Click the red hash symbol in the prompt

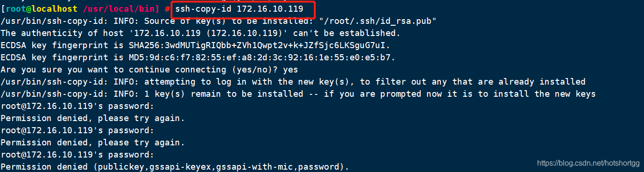tap(167, 9)
